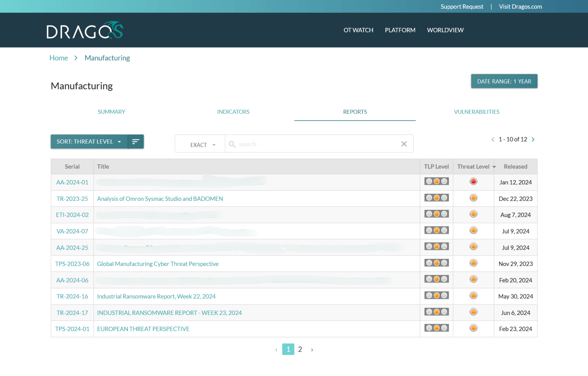This screenshot has height=376, width=588.
Task: Click the threat level icon for TPS-2023-06
Action: (x=473, y=263)
